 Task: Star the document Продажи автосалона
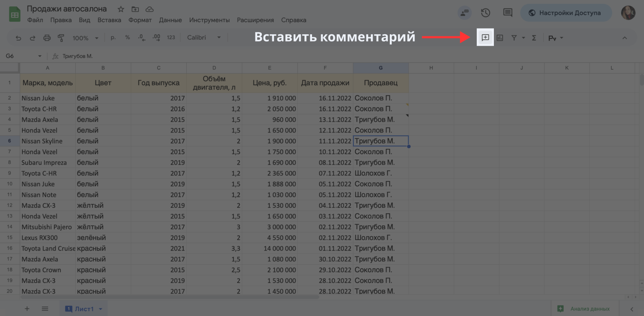pos(121,9)
